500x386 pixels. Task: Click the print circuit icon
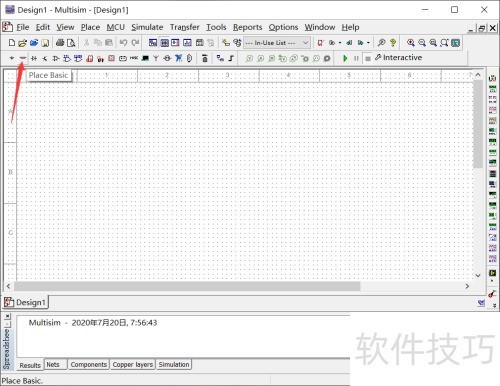pos(60,43)
